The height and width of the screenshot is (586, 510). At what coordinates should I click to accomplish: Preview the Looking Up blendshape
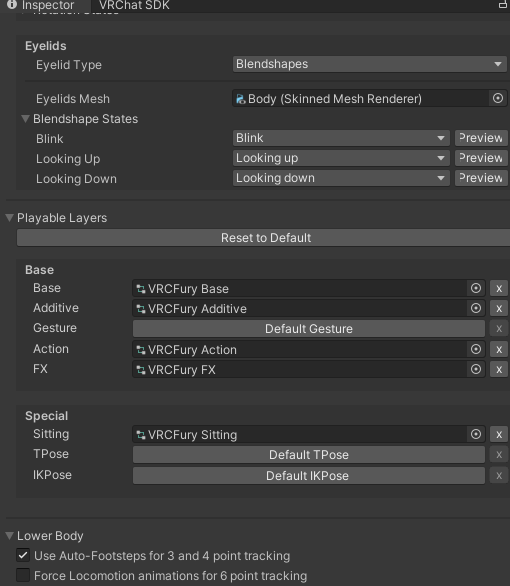481,158
